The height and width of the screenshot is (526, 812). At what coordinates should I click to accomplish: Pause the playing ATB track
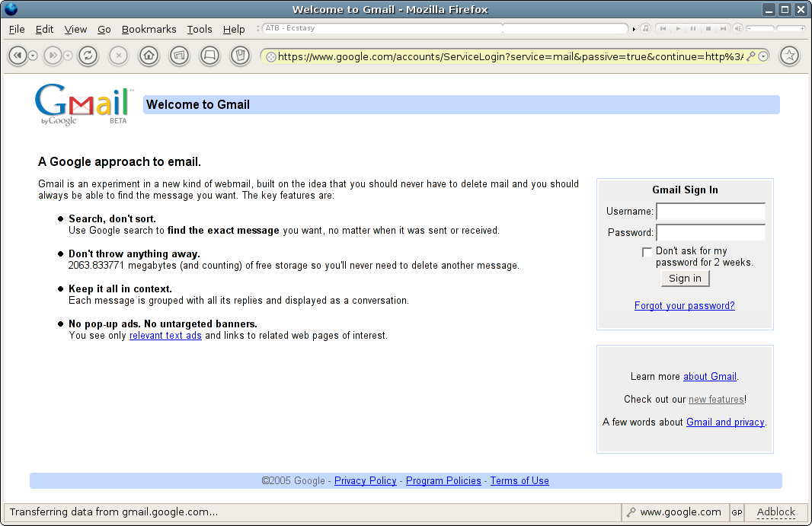point(694,28)
